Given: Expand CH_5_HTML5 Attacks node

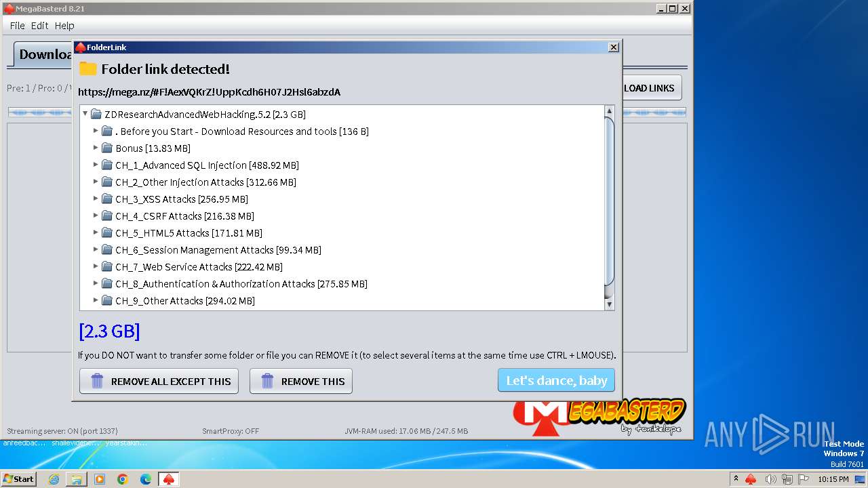Looking at the screenshot, I should point(96,232).
